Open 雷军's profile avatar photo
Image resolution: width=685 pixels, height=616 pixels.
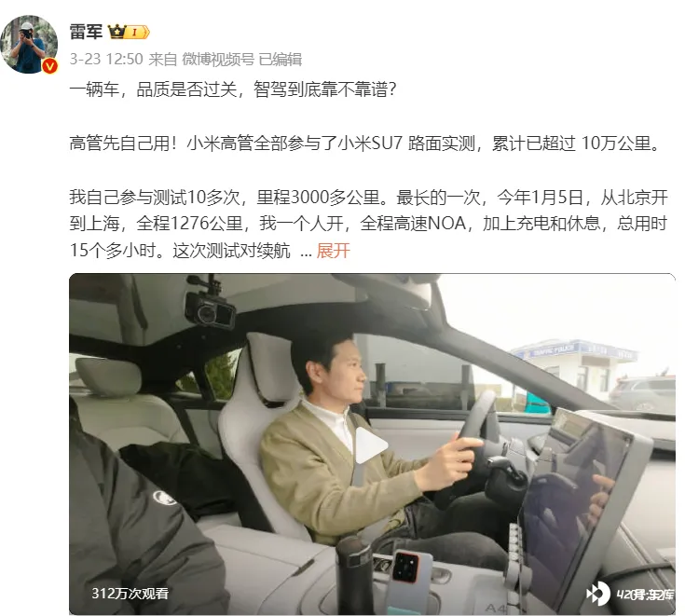coord(29,44)
